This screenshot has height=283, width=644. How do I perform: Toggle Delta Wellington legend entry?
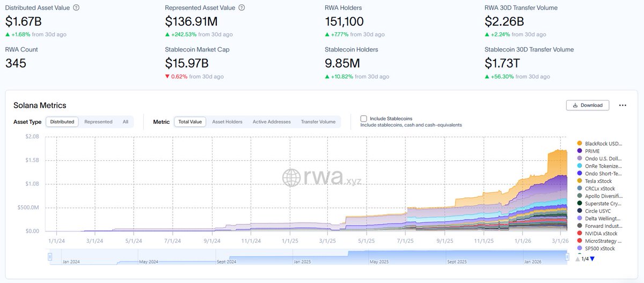tap(599, 219)
